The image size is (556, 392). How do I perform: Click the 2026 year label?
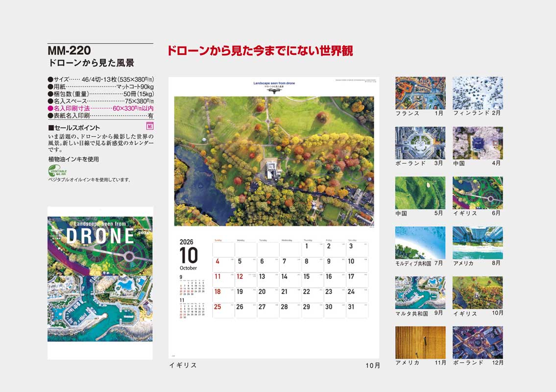coord(187,242)
